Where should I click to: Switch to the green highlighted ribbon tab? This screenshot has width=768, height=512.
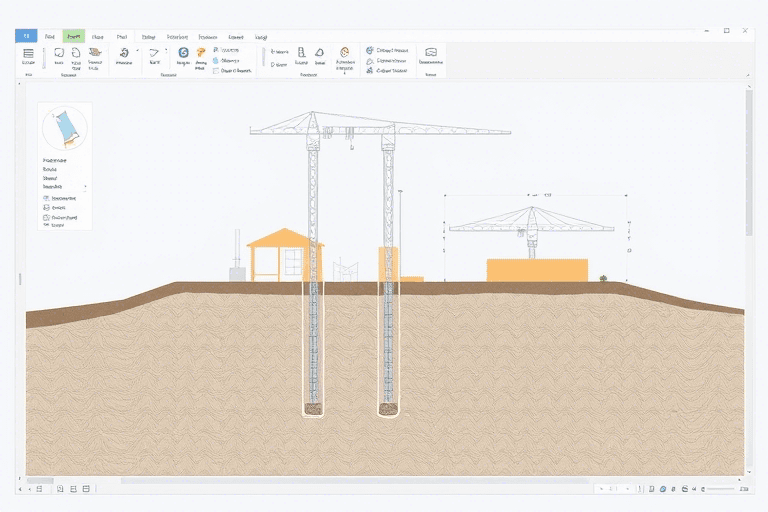[x=73, y=36]
